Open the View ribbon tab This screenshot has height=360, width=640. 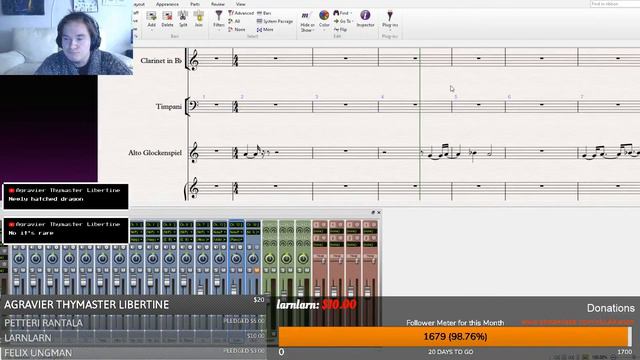tap(241, 4)
